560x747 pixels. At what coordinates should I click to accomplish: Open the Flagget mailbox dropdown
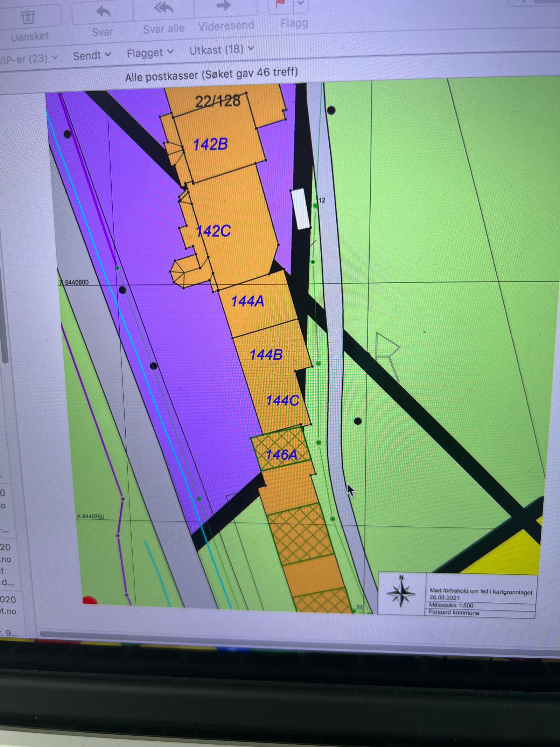[150, 53]
